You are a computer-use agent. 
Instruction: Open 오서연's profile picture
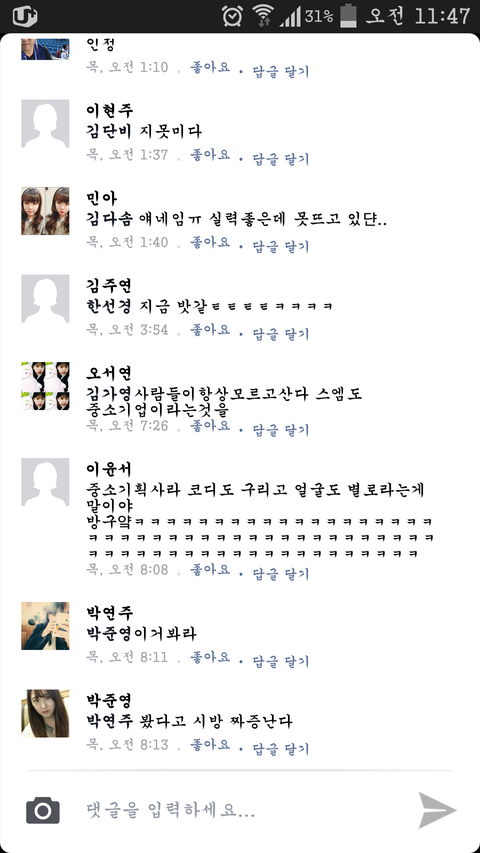(45, 386)
